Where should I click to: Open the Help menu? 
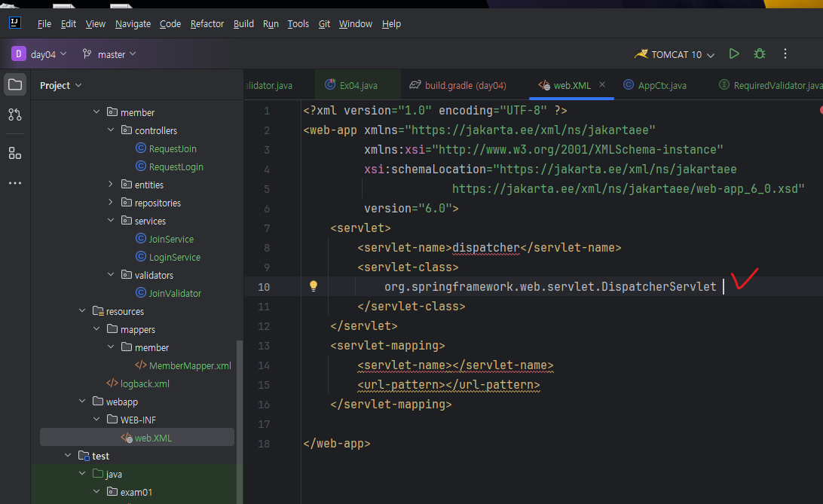click(x=391, y=23)
